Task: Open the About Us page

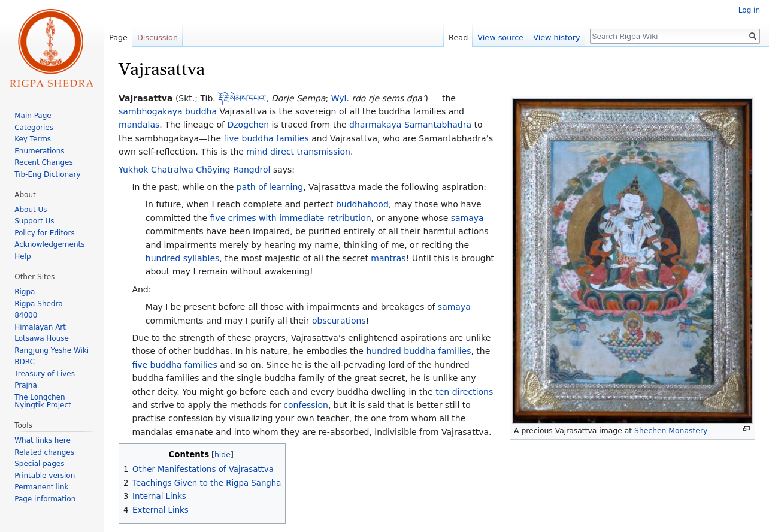Action: tap(31, 210)
